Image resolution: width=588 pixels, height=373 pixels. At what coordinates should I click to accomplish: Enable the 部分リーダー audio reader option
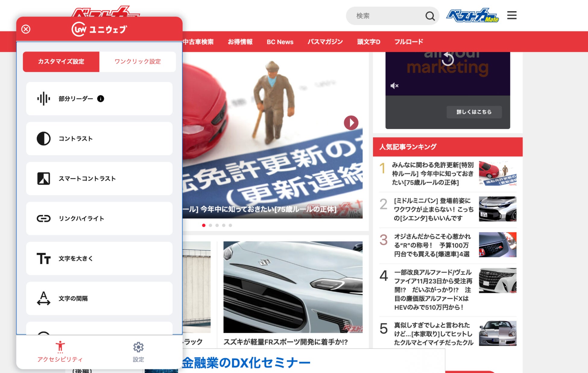(x=75, y=99)
